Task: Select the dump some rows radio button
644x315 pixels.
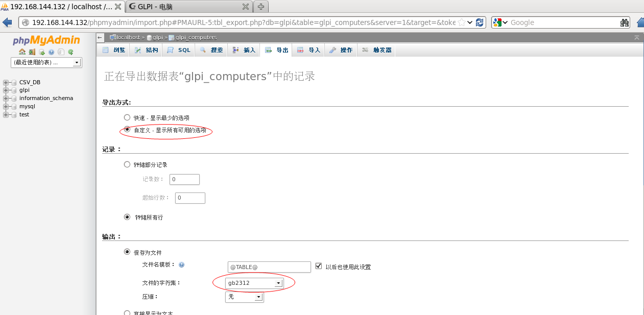Action: (127, 164)
